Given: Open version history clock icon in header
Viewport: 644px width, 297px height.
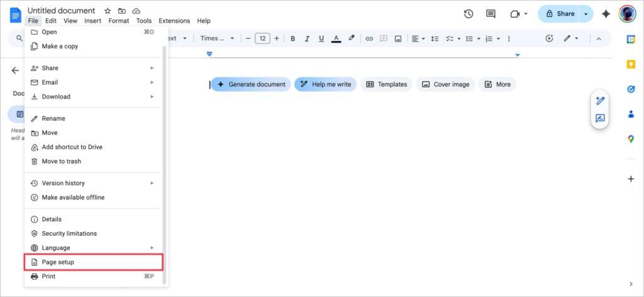Looking at the screenshot, I should click(468, 14).
